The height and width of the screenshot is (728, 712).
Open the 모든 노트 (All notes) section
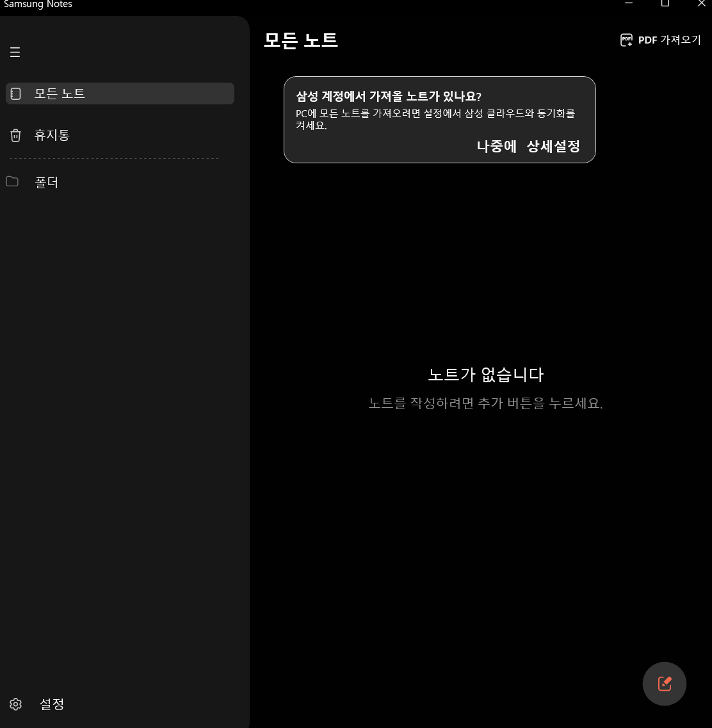pos(120,93)
